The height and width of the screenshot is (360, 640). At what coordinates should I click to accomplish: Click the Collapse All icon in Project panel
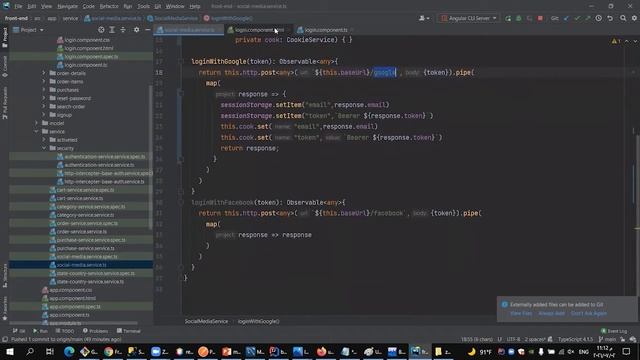pos(123,30)
